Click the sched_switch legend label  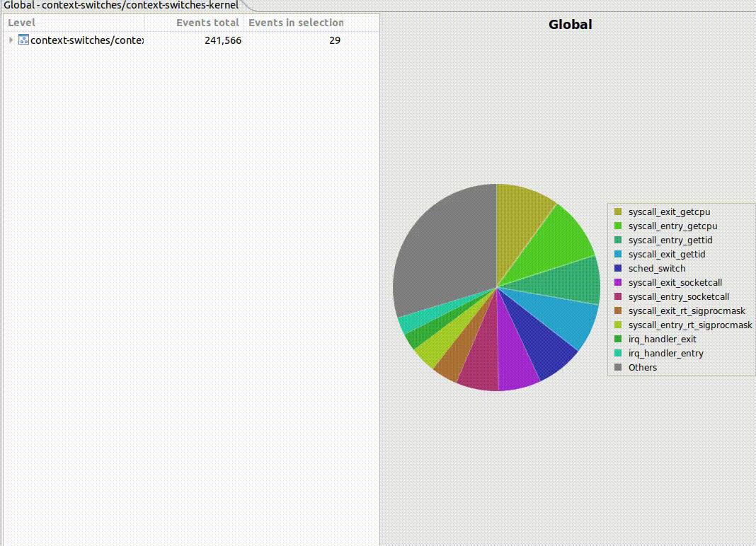(657, 269)
